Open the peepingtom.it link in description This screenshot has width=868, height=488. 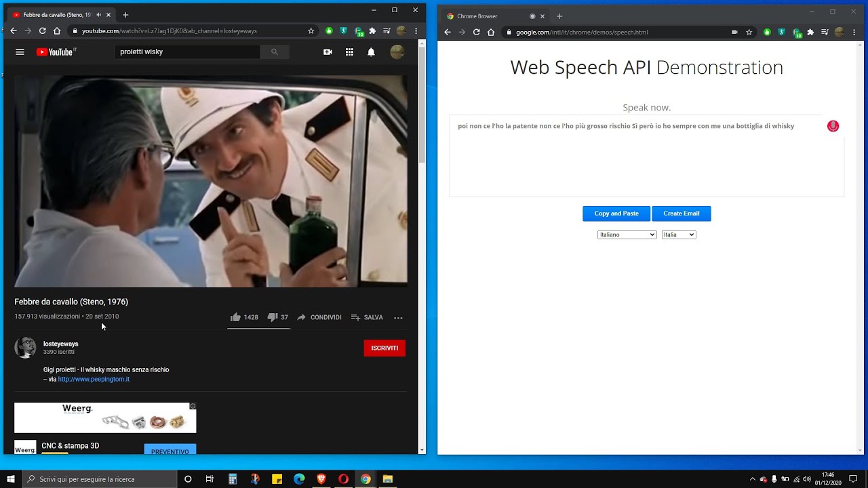[94, 380]
